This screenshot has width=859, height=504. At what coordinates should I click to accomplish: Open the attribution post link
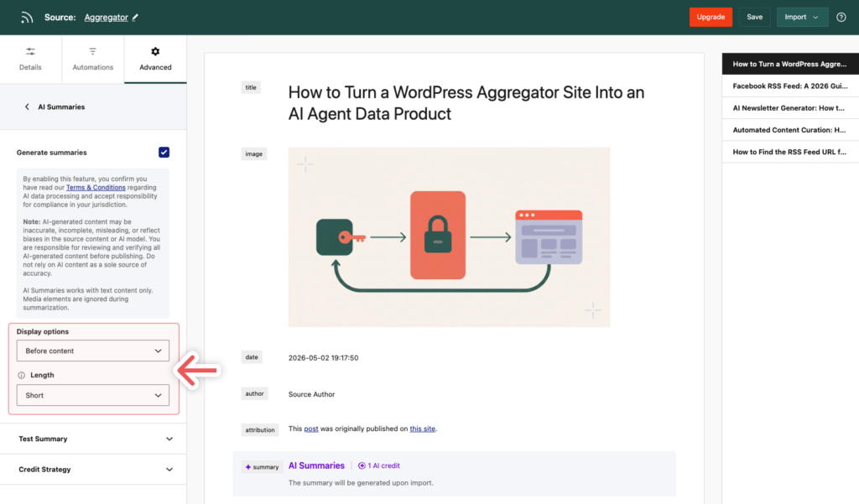pyautogui.click(x=311, y=429)
